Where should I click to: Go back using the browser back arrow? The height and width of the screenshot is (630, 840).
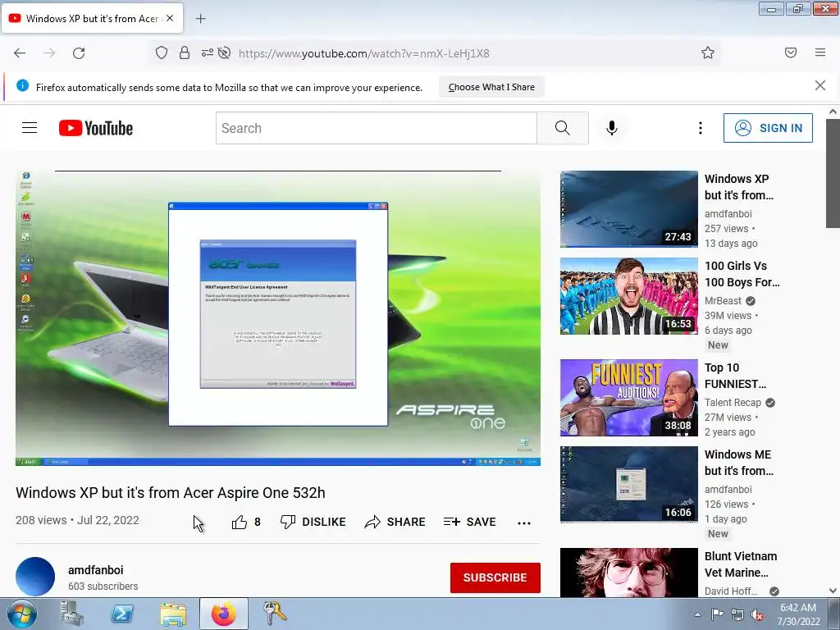tap(20, 53)
